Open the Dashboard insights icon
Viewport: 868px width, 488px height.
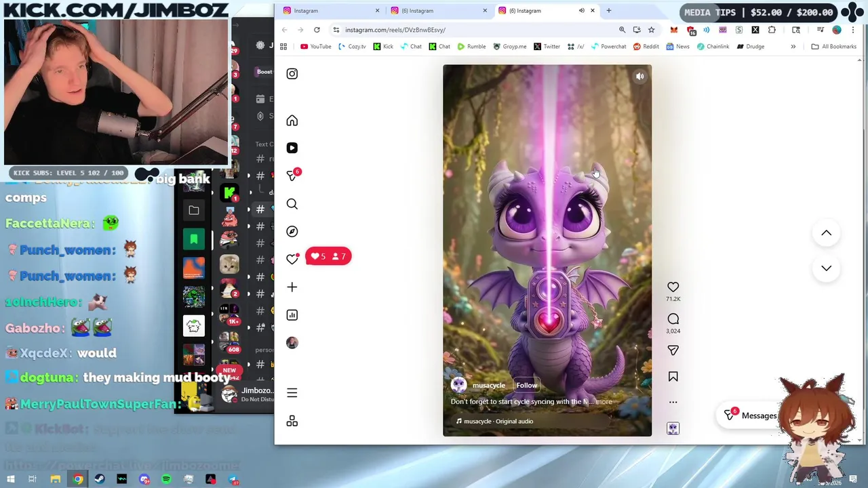pyautogui.click(x=292, y=314)
